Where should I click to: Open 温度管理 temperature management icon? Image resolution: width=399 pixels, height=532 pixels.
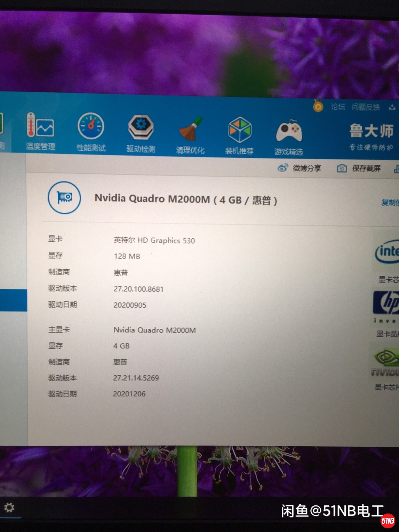point(40,131)
